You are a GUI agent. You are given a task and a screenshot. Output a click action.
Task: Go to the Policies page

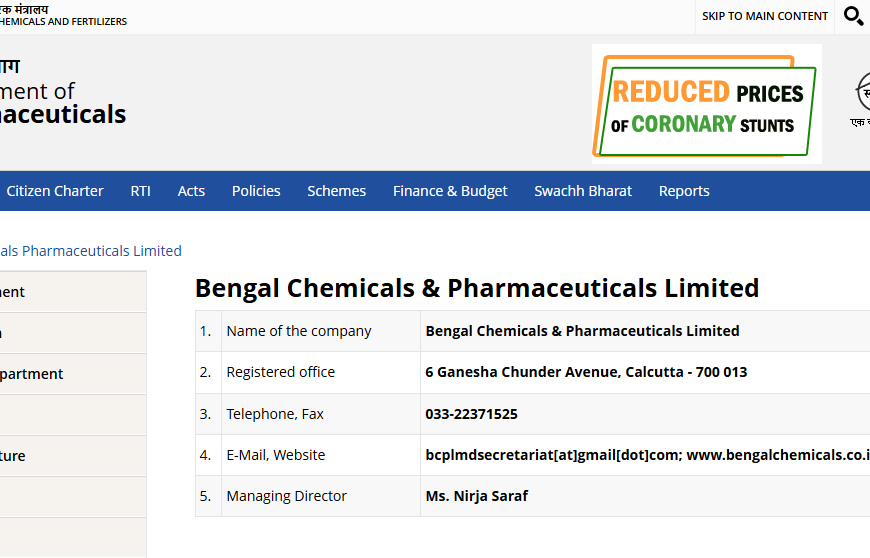256,191
